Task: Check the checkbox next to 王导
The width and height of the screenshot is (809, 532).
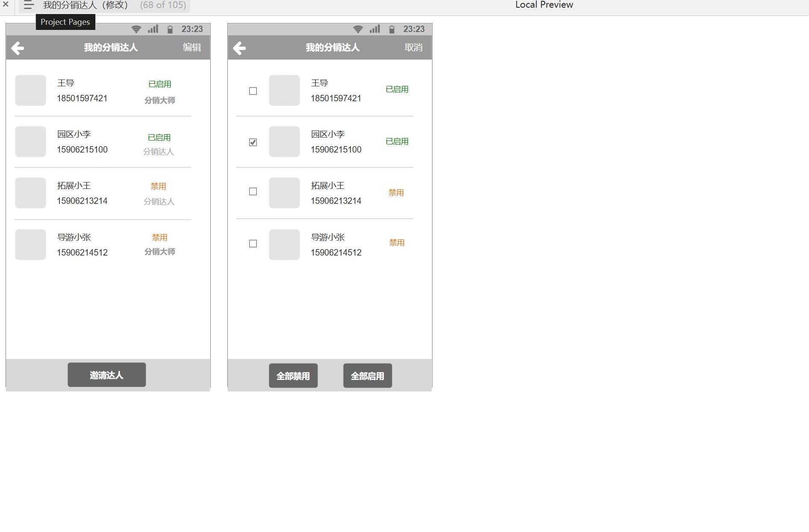Action: coord(253,91)
